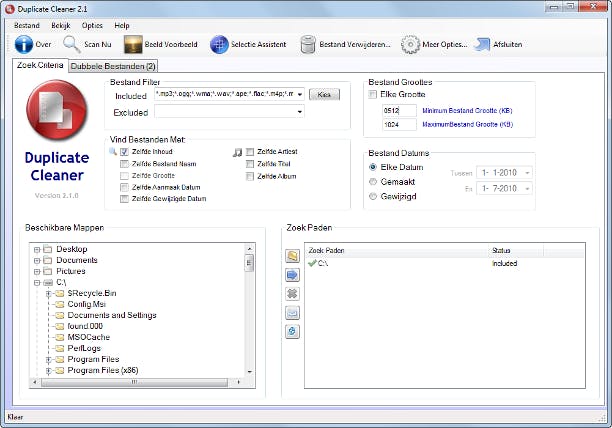This screenshot has width=612, height=428.
Task: Open the Bekijk menu
Action: point(61,25)
